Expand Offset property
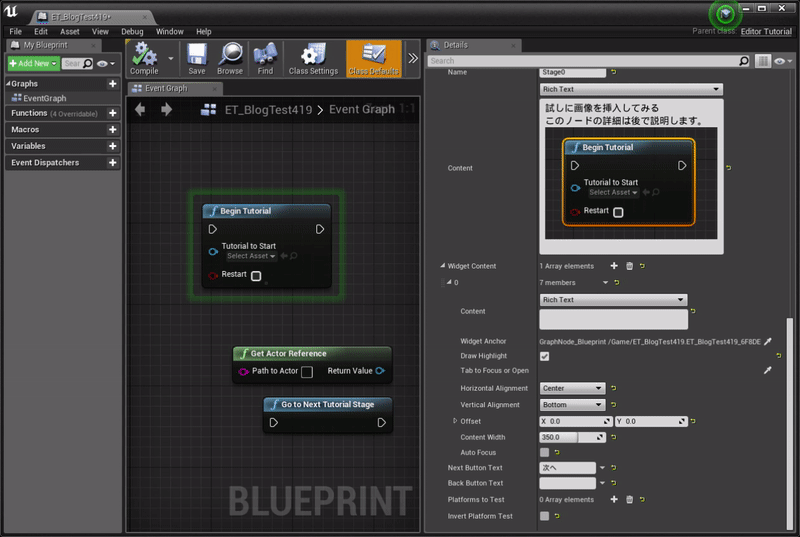Screen dimensions: 800x537 (x=455, y=421)
